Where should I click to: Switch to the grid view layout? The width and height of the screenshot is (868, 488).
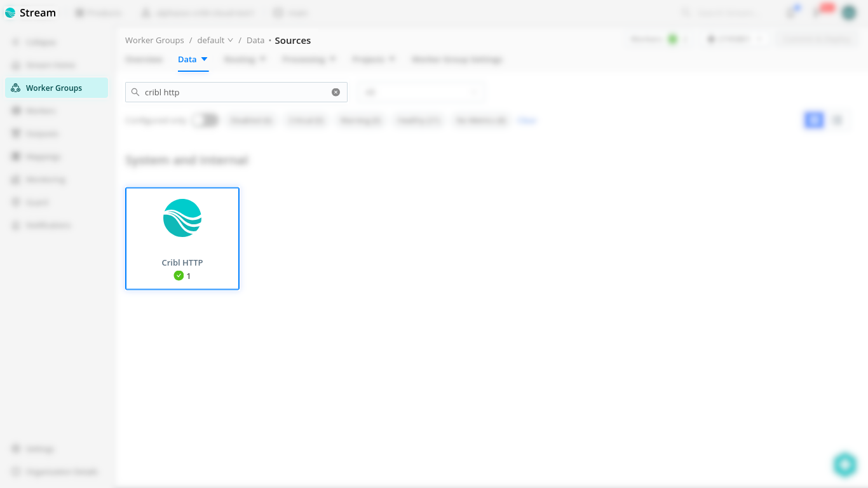click(x=814, y=120)
